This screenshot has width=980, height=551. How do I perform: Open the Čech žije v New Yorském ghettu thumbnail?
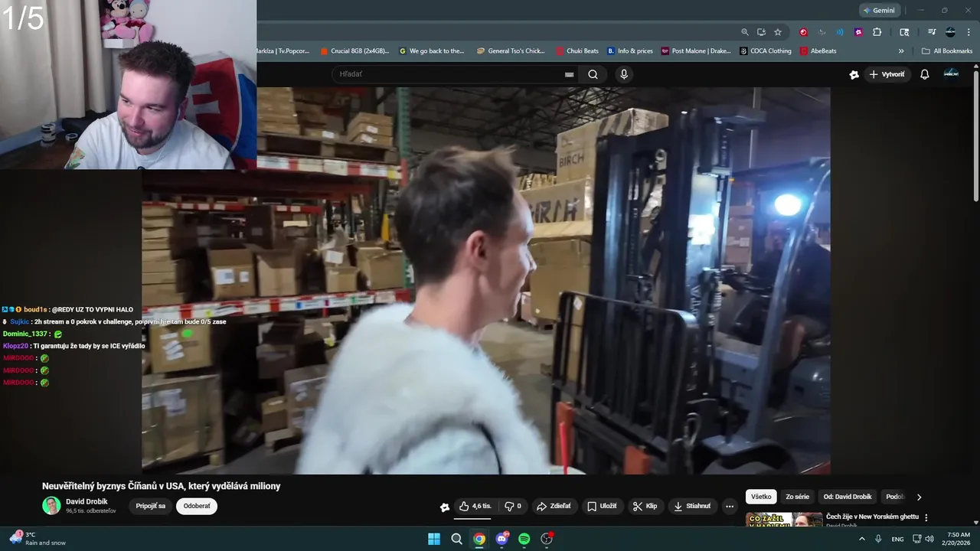[784, 520]
